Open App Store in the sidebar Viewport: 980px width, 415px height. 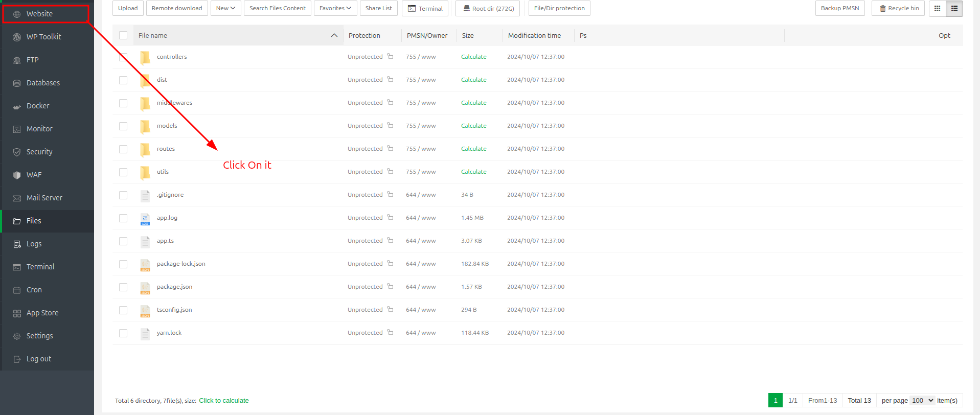(x=47, y=313)
